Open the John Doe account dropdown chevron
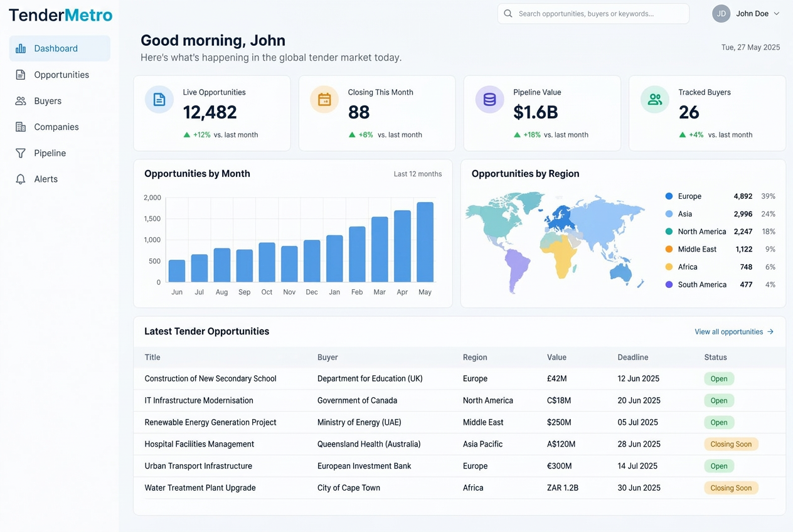 coord(777,14)
